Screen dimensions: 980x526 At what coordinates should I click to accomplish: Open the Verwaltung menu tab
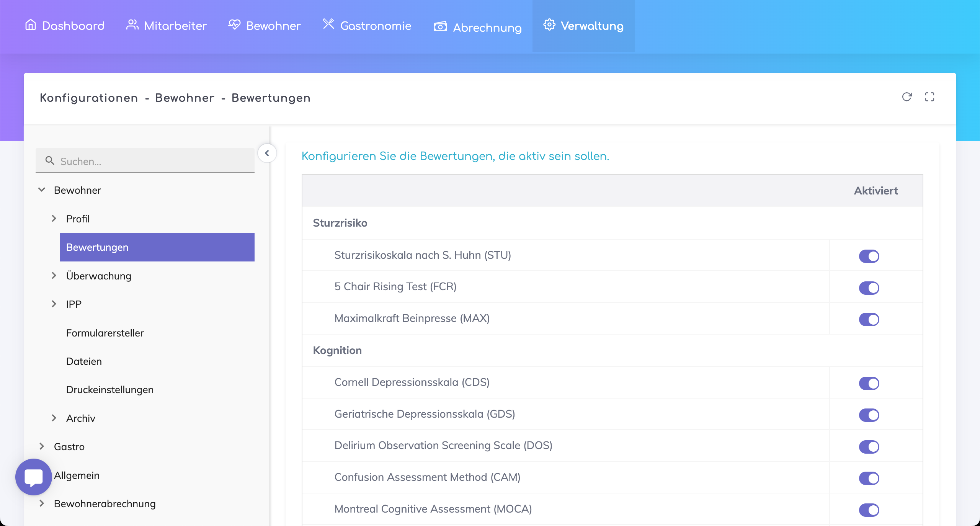[583, 26]
